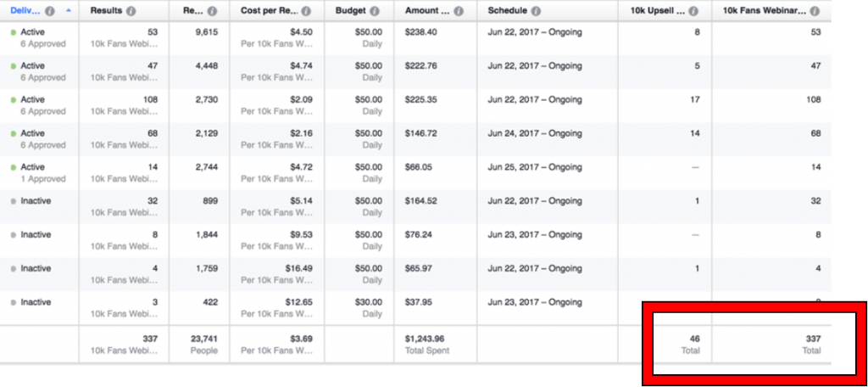
Task: Click the grey status dot of first Inactive row
Action: pyautogui.click(x=14, y=201)
